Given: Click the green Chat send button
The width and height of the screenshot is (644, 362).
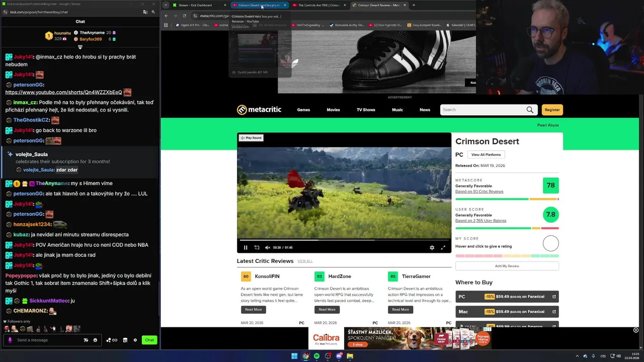Looking at the screenshot, I should (x=149, y=340).
